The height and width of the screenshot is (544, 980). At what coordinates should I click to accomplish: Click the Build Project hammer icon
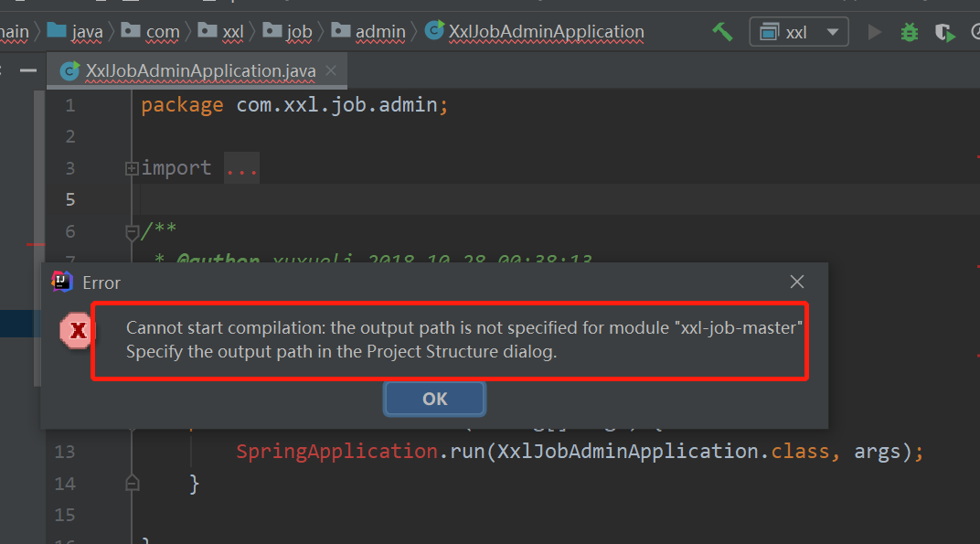pyautogui.click(x=722, y=31)
